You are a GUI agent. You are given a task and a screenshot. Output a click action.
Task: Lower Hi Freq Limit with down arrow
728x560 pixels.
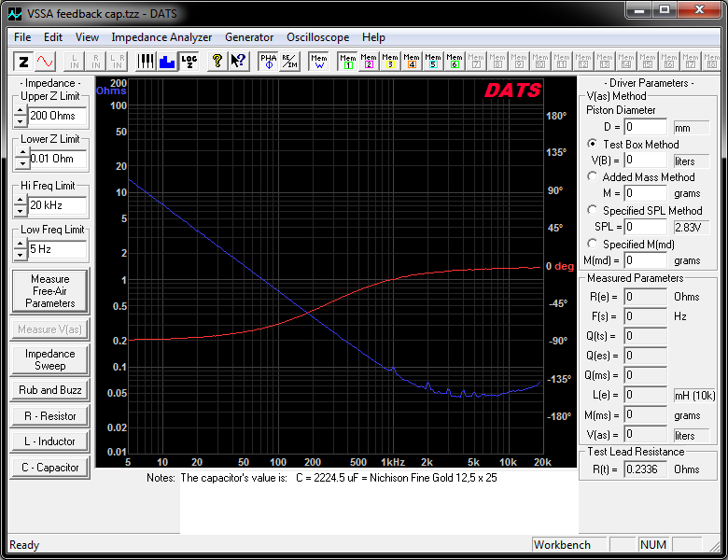(20, 210)
